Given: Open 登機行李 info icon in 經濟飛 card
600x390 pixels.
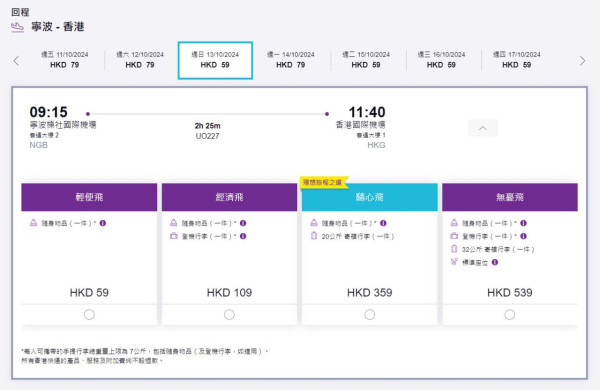Looking at the screenshot, I should [x=243, y=236].
